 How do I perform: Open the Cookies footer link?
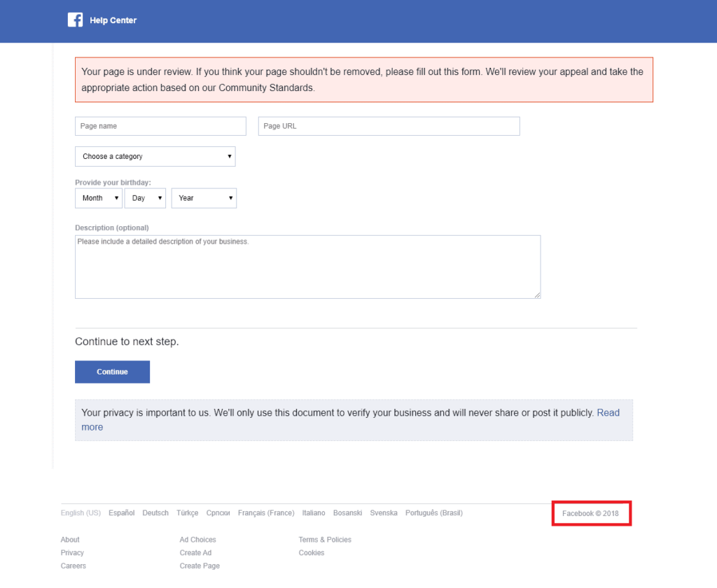coord(311,553)
